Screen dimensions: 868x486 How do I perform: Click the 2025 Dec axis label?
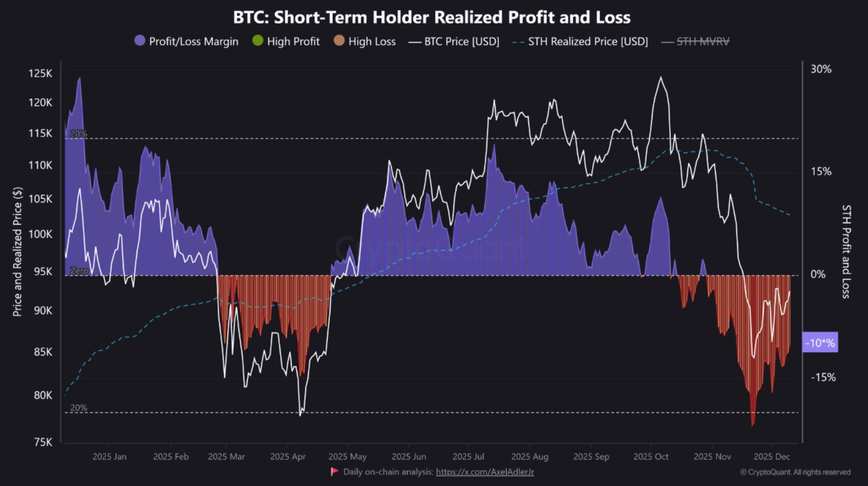click(x=772, y=456)
